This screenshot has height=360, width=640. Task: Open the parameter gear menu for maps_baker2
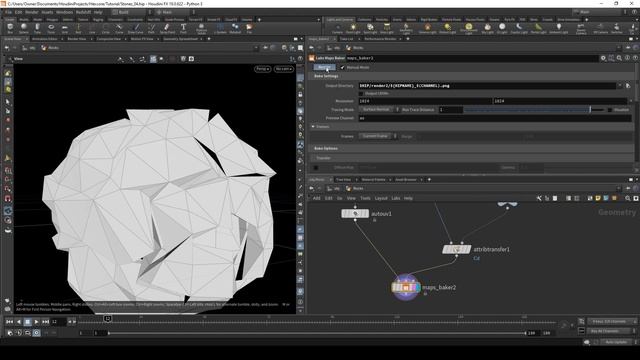click(603, 58)
